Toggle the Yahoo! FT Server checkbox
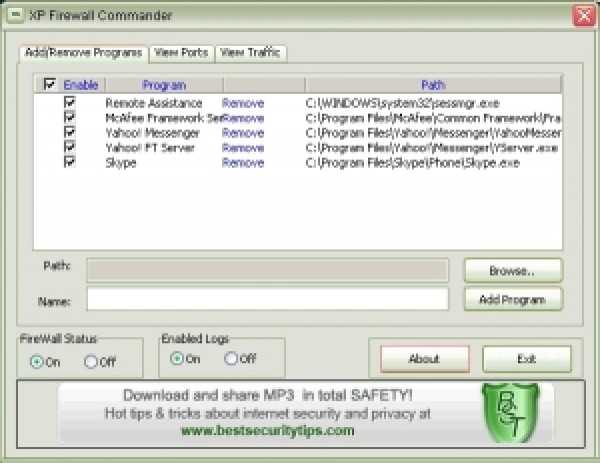The height and width of the screenshot is (463, 600). (70, 147)
